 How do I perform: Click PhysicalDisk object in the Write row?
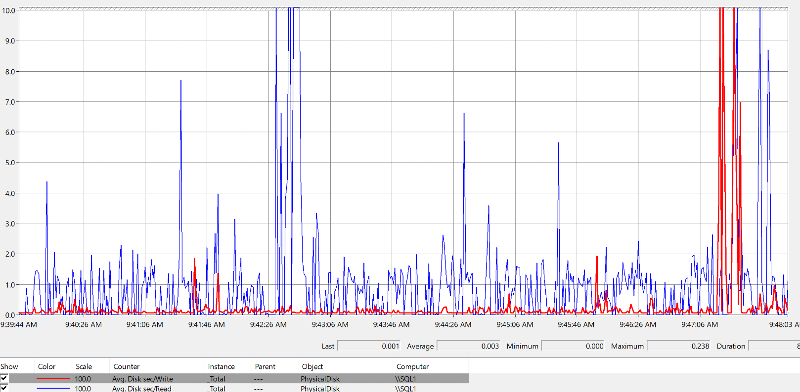(320, 379)
